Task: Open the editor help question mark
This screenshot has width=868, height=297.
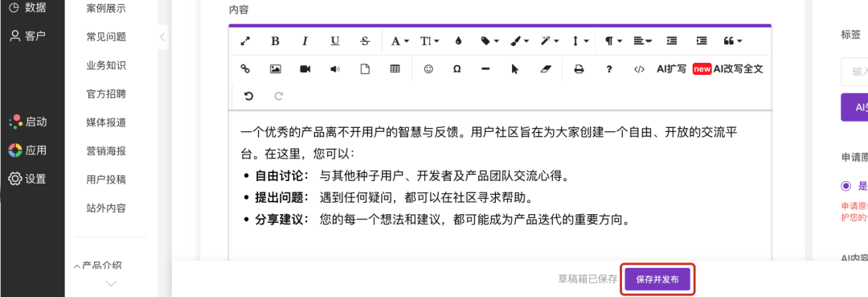Action: (x=609, y=69)
